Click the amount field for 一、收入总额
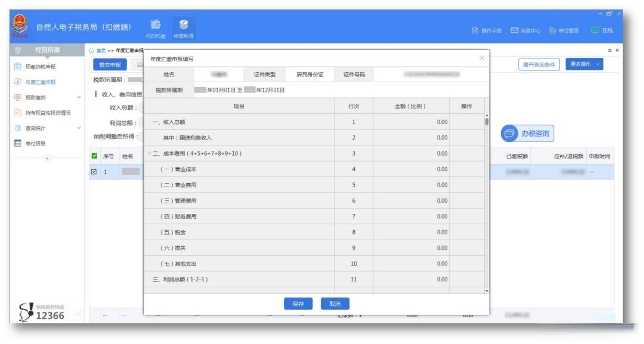644x344 pixels. click(x=411, y=122)
